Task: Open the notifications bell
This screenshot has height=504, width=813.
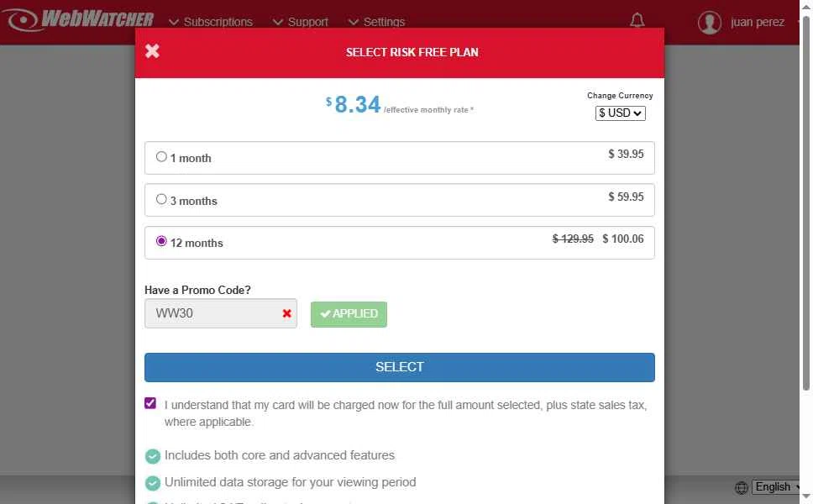Action: click(x=637, y=20)
